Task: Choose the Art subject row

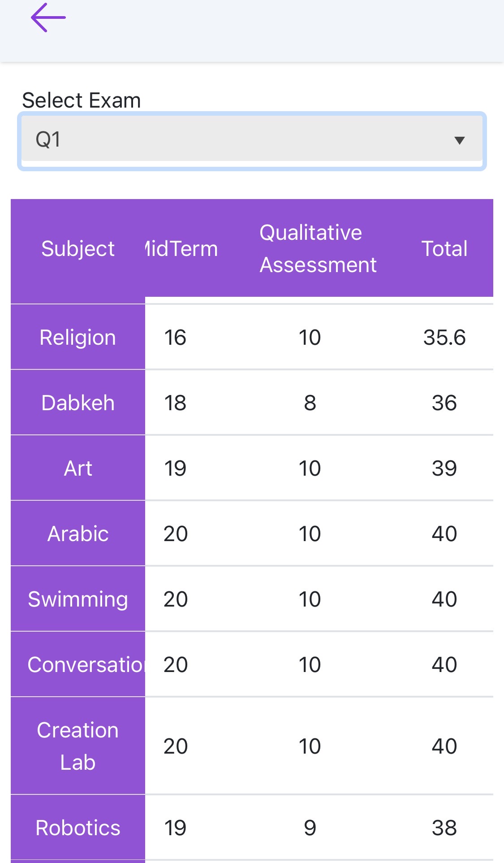Action: coord(78,468)
